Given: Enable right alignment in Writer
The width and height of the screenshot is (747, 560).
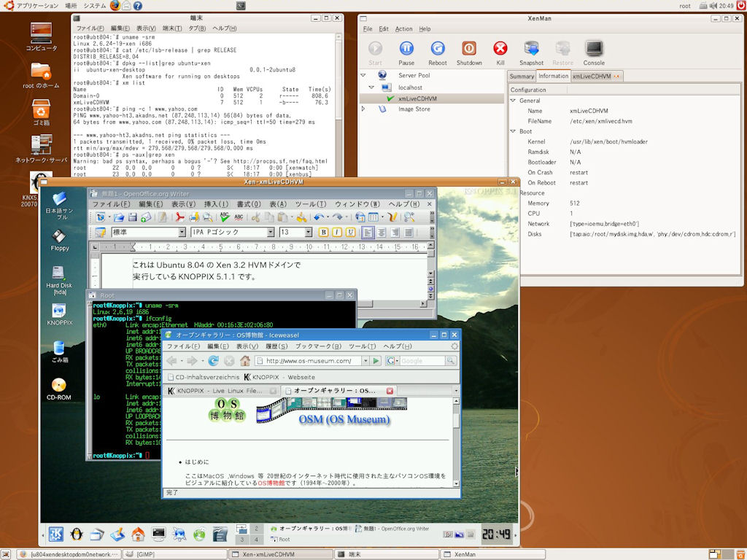Looking at the screenshot, I should pyautogui.click(x=395, y=233).
